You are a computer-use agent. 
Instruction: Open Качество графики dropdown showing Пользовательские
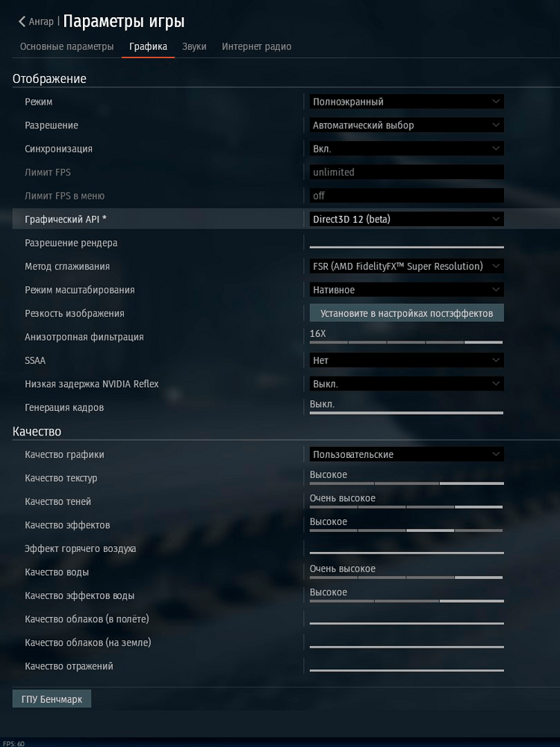pos(407,454)
